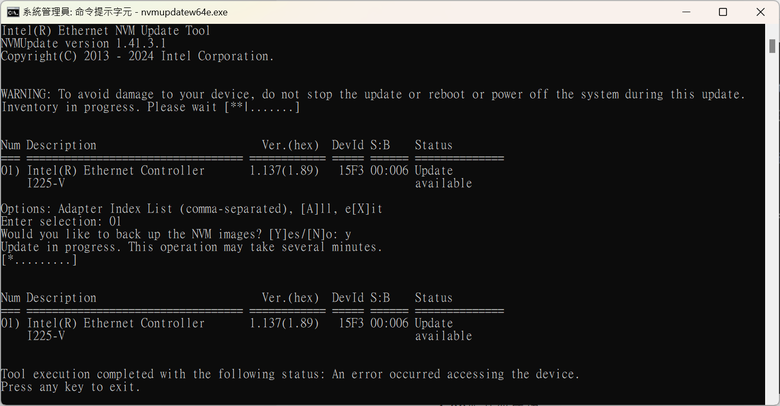The width and height of the screenshot is (780, 406).
Task: Open the command prompt system menu icon
Action: click(13, 12)
